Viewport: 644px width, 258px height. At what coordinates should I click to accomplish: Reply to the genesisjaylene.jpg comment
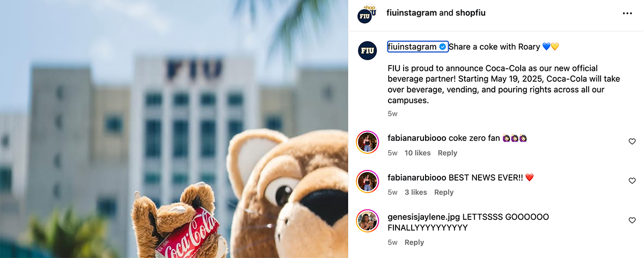click(414, 242)
